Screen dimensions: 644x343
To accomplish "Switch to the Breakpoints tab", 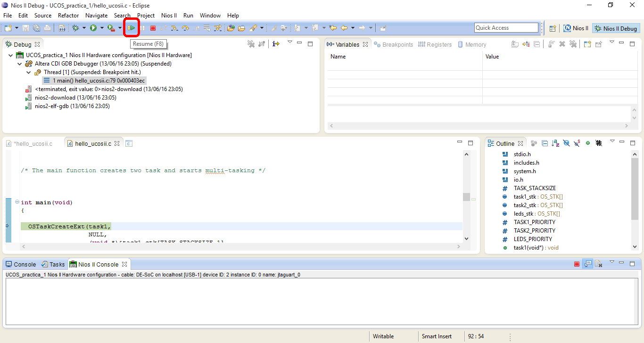I will 393,44.
